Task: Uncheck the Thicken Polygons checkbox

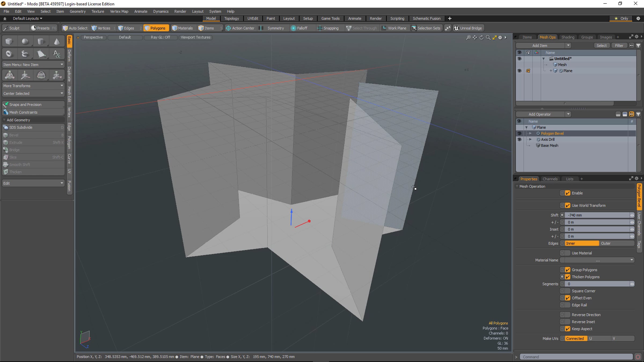Action: [x=568, y=277]
